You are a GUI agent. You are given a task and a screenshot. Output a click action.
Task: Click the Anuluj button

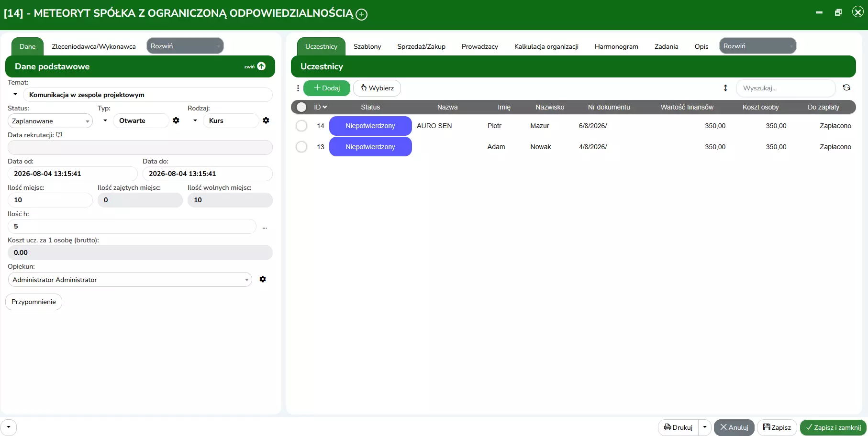click(734, 427)
